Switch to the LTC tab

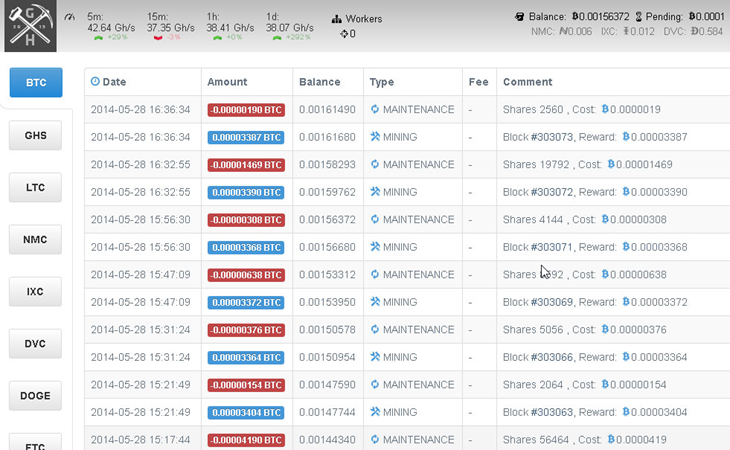pos(35,188)
